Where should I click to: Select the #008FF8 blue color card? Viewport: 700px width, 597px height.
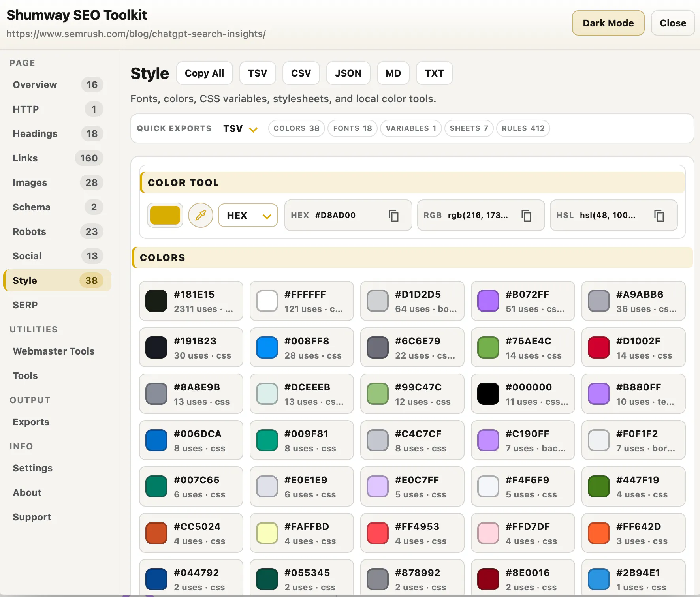tap(302, 347)
